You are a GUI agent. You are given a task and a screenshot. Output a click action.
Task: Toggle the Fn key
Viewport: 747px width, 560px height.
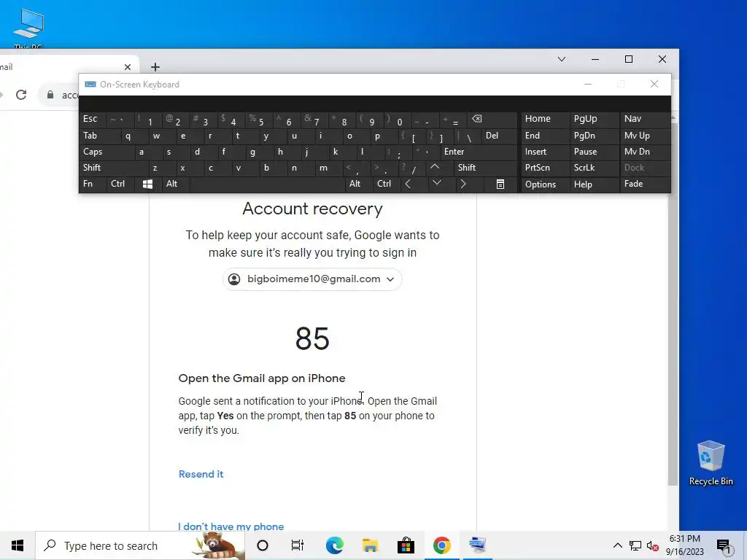93,184
